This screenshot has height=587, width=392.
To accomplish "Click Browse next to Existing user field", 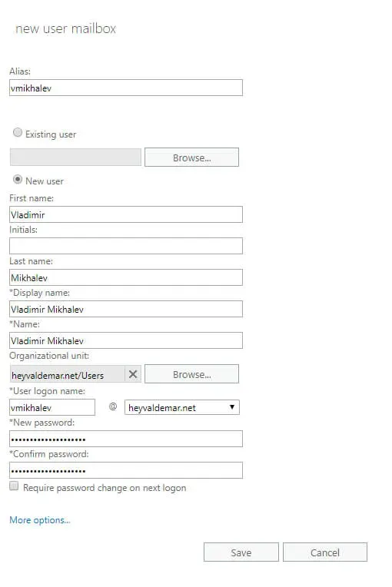I will [191, 158].
